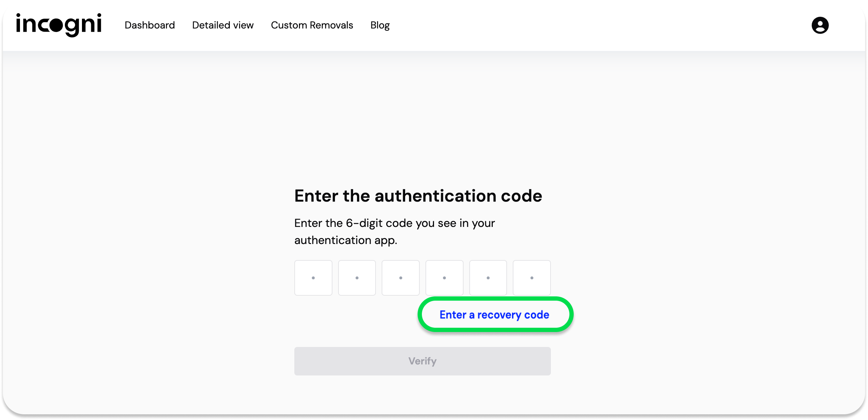
Task: Click the 6-digit code instruction text
Action: pos(394,223)
